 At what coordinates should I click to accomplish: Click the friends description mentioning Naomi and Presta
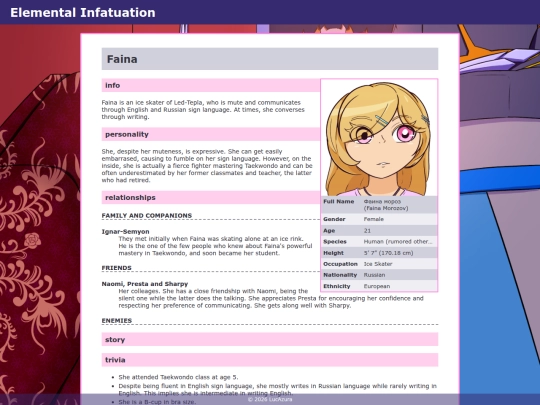pos(271,298)
